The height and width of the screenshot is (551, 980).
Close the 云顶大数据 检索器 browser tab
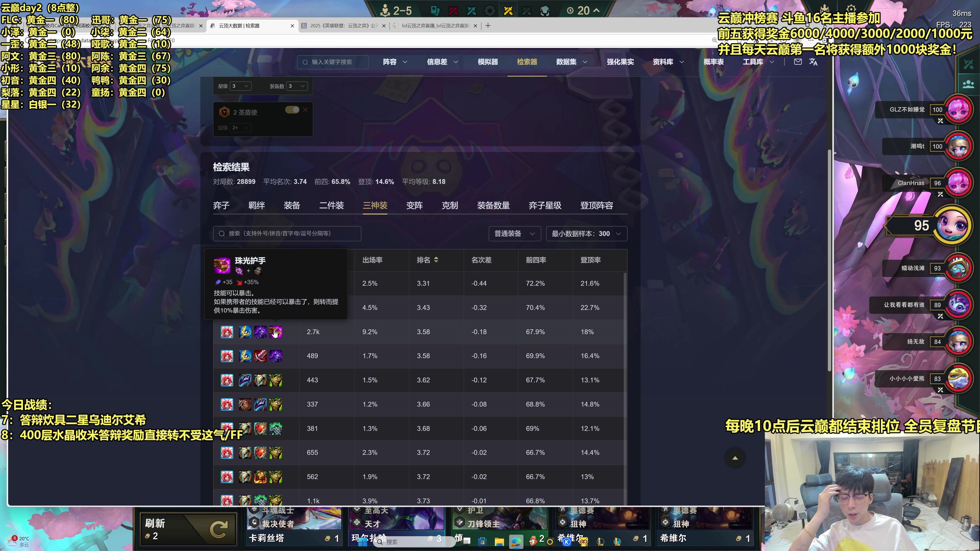click(292, 26)
